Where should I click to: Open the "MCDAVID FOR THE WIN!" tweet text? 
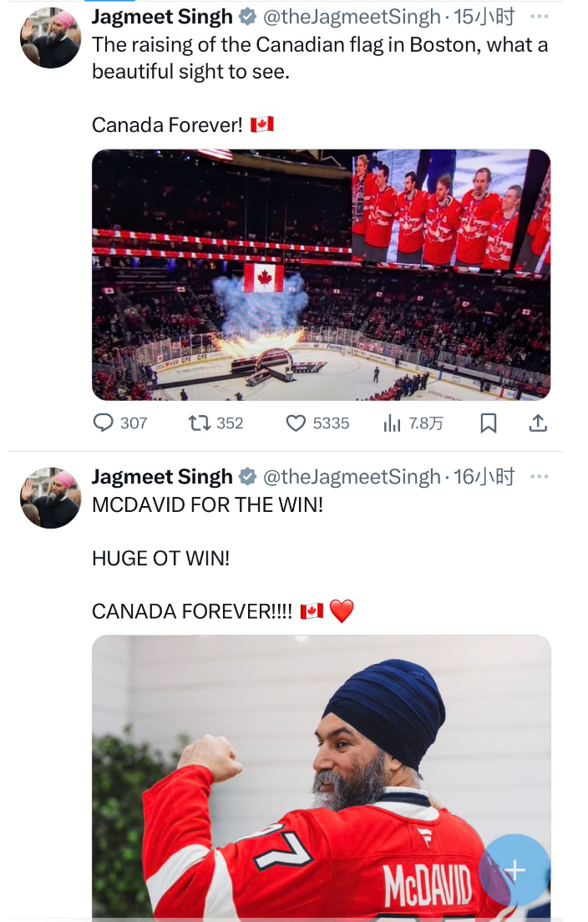[207, 504]
